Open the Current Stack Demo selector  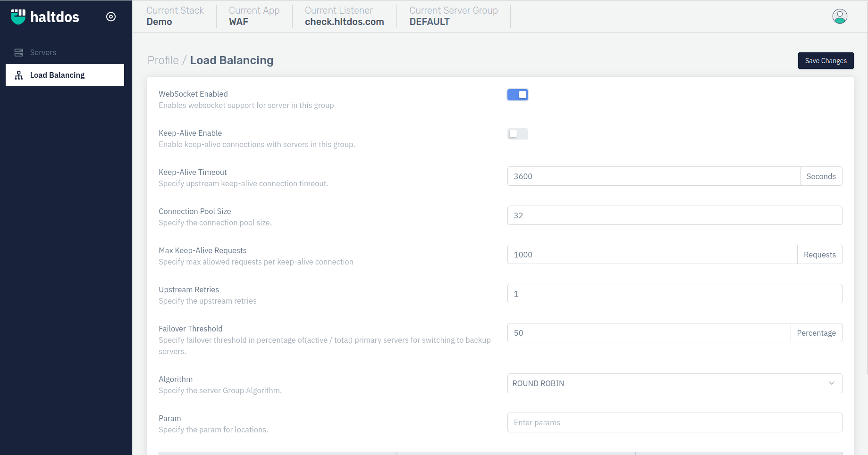[175, 16]
